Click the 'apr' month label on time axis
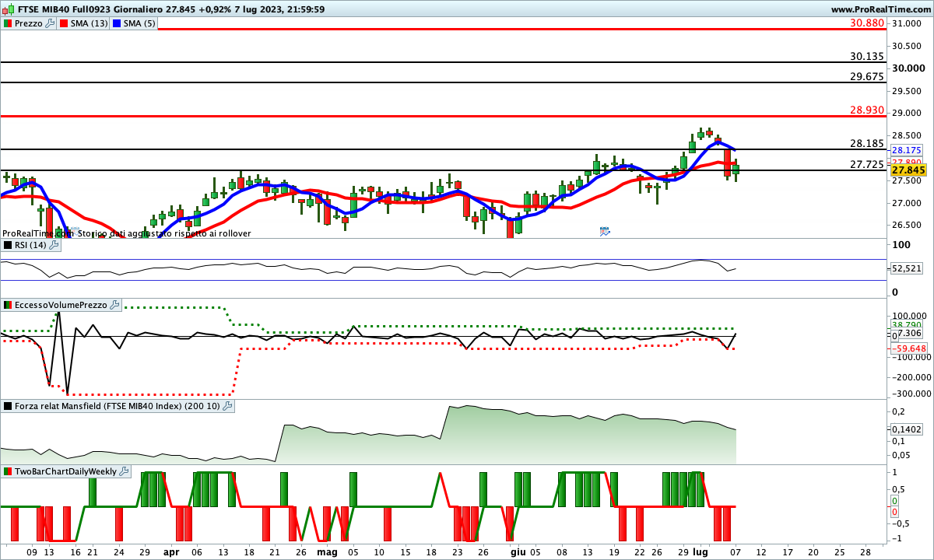934x560 pixels. (171, 551)
